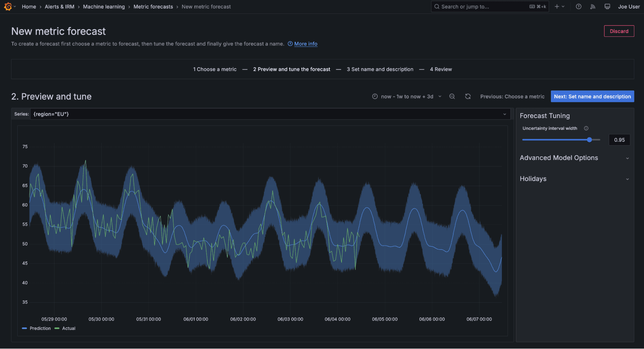Zoom out the forecast time range with magnifier icon
The width and height of the screenshot is (644, 349).
(x=452, y=96)
